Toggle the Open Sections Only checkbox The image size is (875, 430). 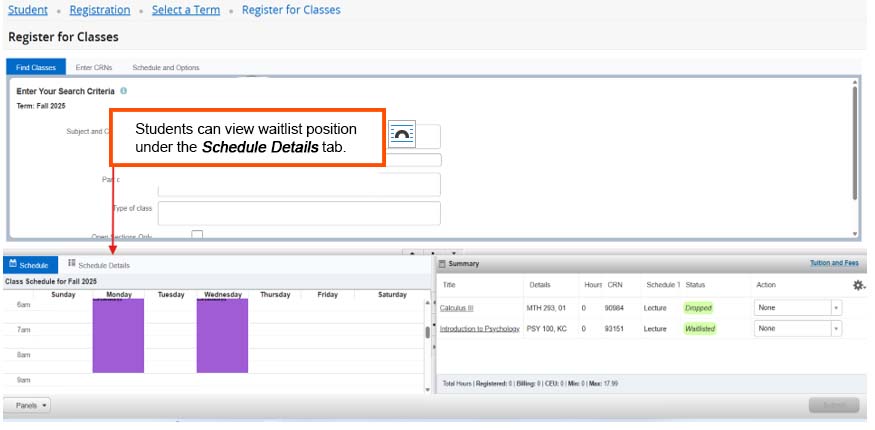(197, 235)
